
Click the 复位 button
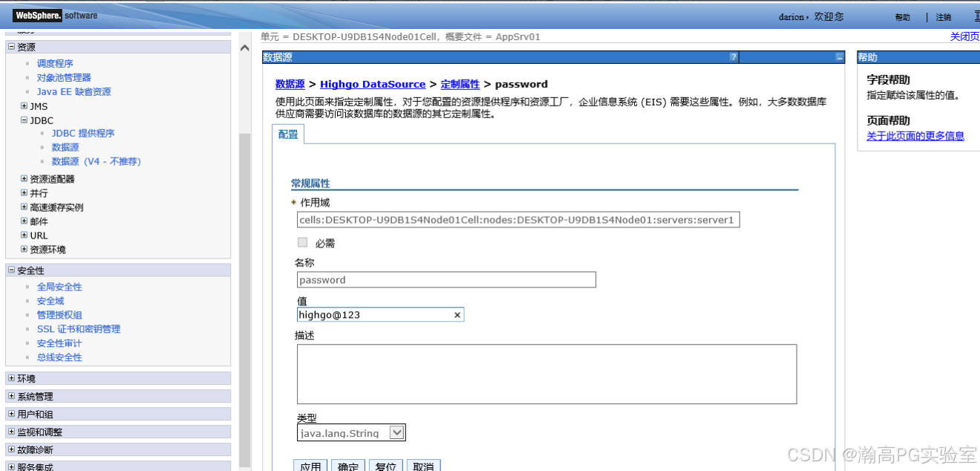pos(385,466)
